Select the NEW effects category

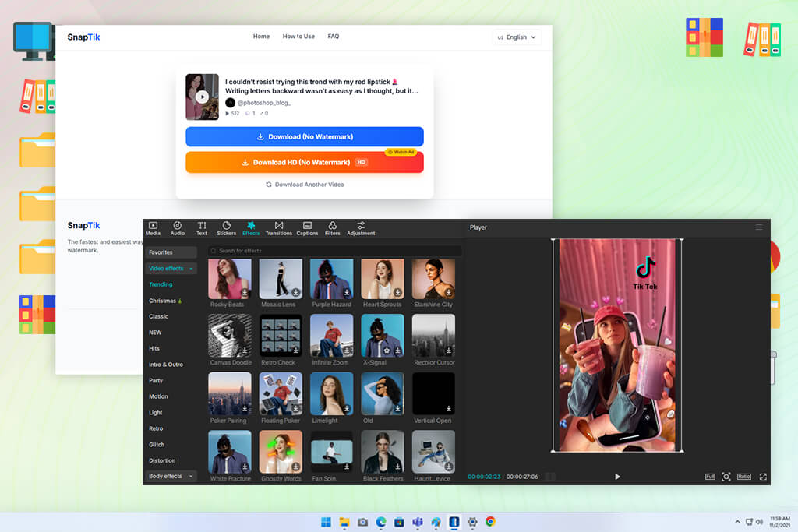(155, 332)
